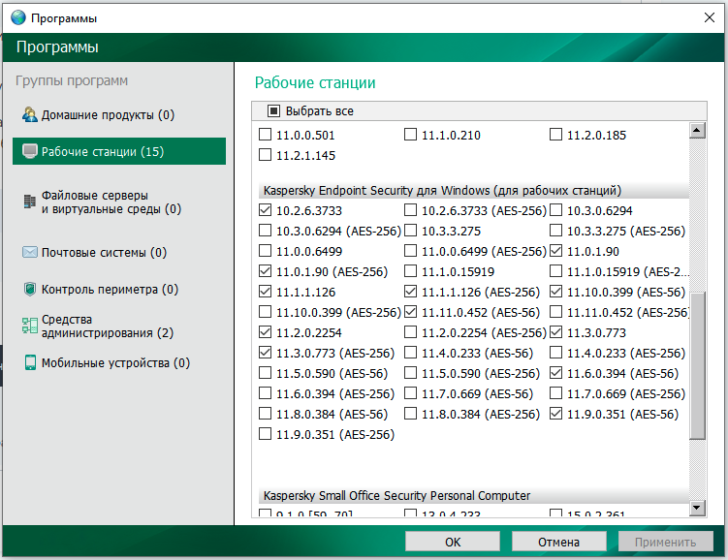Uncheck version 11.0.1.90 without AES
This screenshot has height=560, width=728.
(x=555, y=251)
